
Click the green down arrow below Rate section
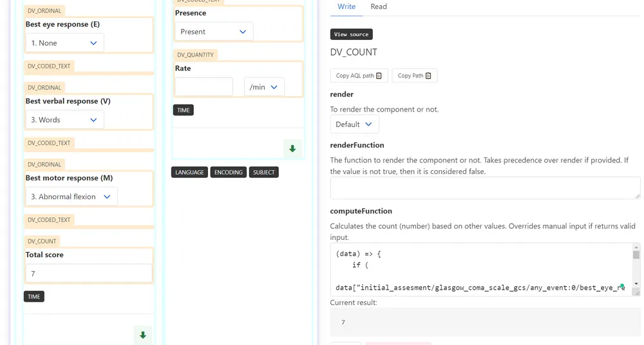point(292,149)
